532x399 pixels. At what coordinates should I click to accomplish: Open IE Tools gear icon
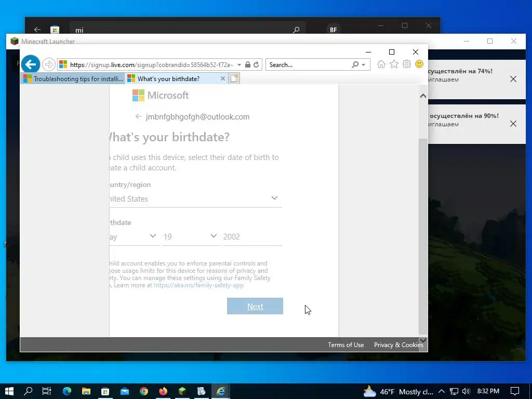click(x=406, y=64)
